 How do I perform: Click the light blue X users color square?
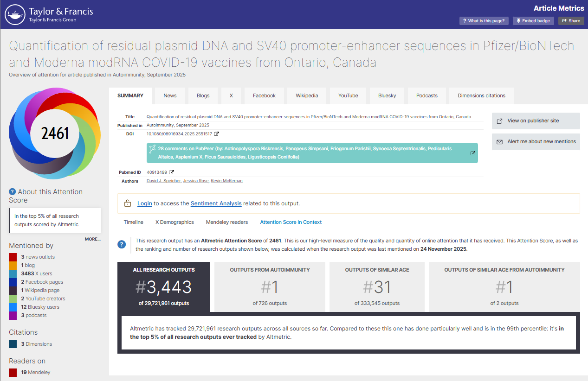pos(13,273)
